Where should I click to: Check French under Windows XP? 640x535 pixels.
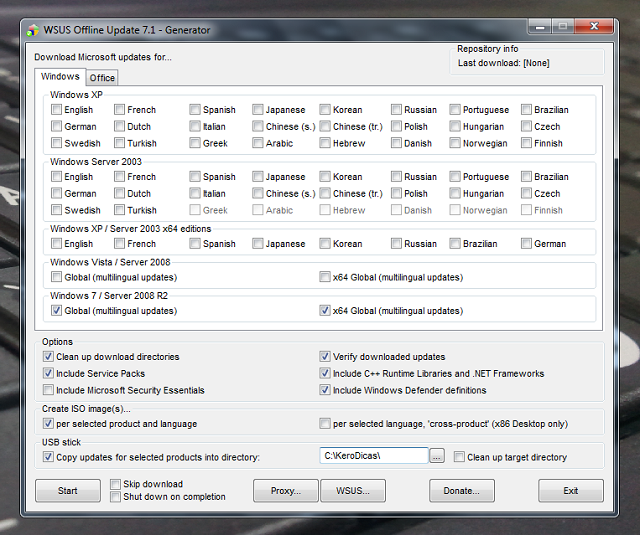pyautogui.click(x=119, y=109)
